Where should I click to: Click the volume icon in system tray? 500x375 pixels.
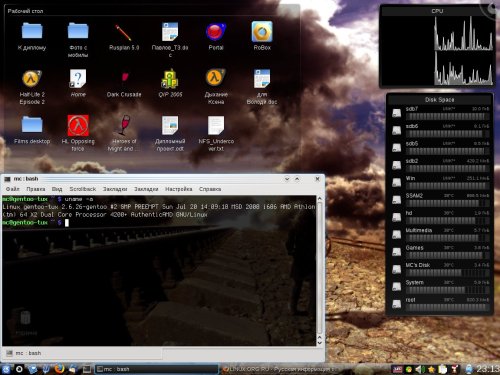coord(420,369)
